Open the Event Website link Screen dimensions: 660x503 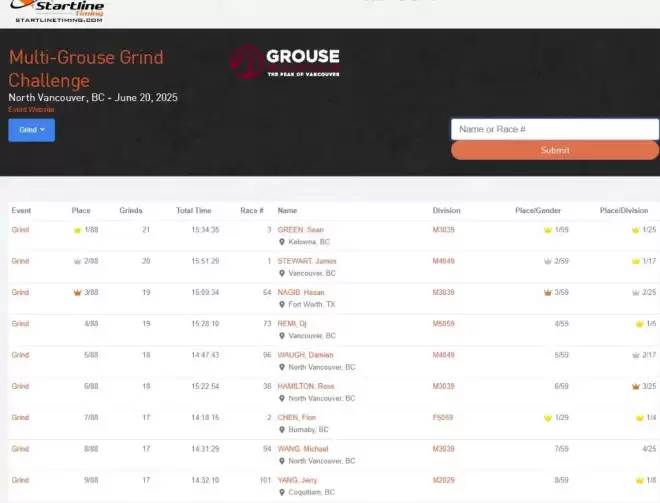tap(31, 109)
